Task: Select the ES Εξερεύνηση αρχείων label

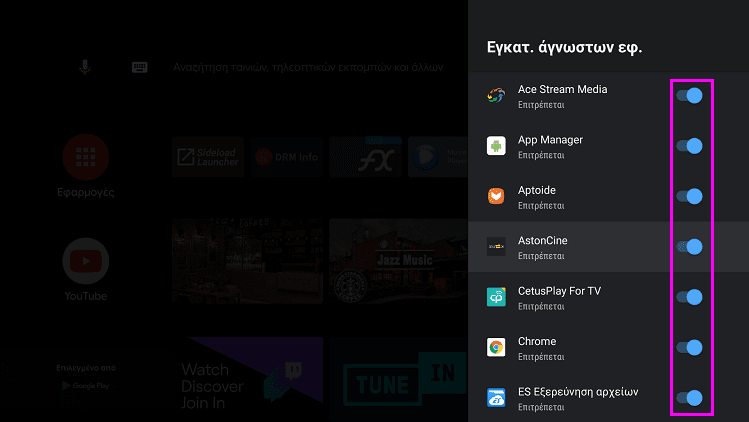Action: 578,392
